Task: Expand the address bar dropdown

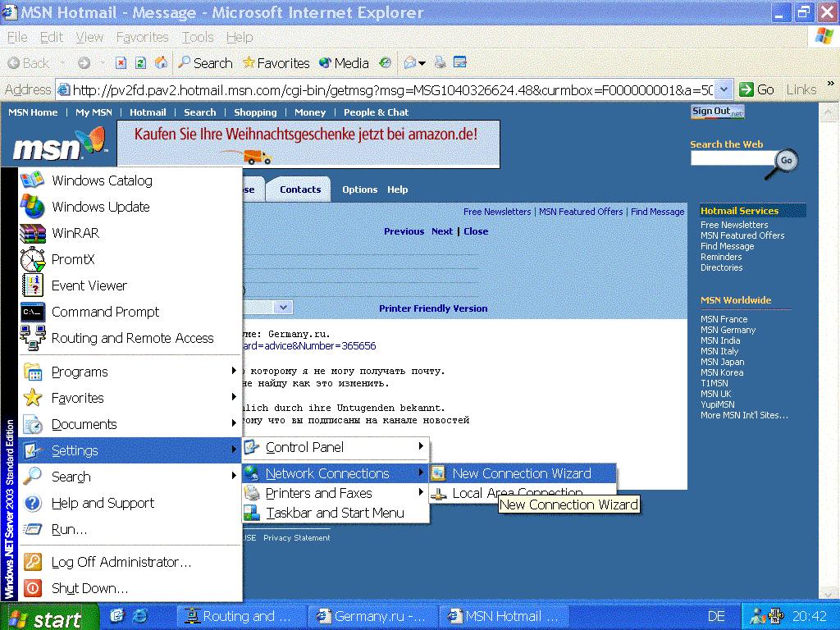Action: [723, 89]
